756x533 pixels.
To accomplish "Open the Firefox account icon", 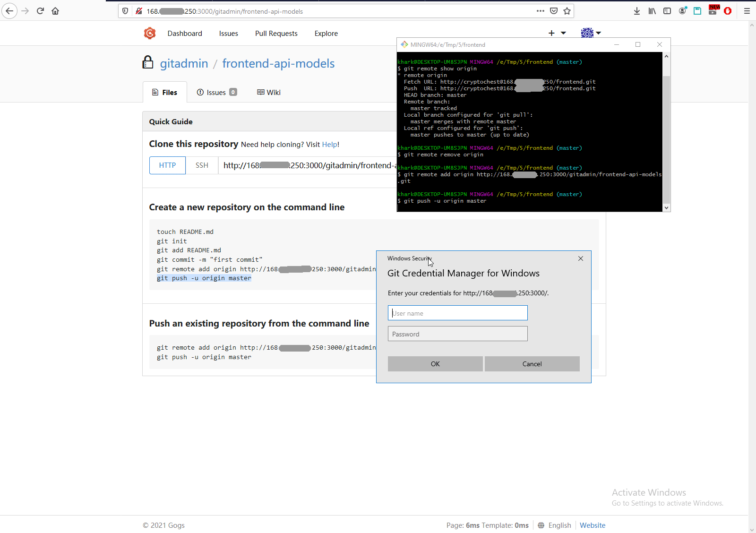I will click(x=682, y=11).
